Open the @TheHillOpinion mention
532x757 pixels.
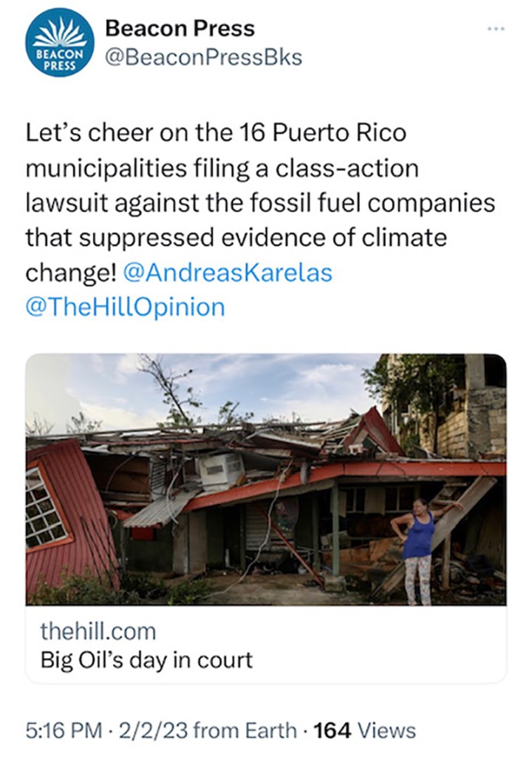(125, 307)
